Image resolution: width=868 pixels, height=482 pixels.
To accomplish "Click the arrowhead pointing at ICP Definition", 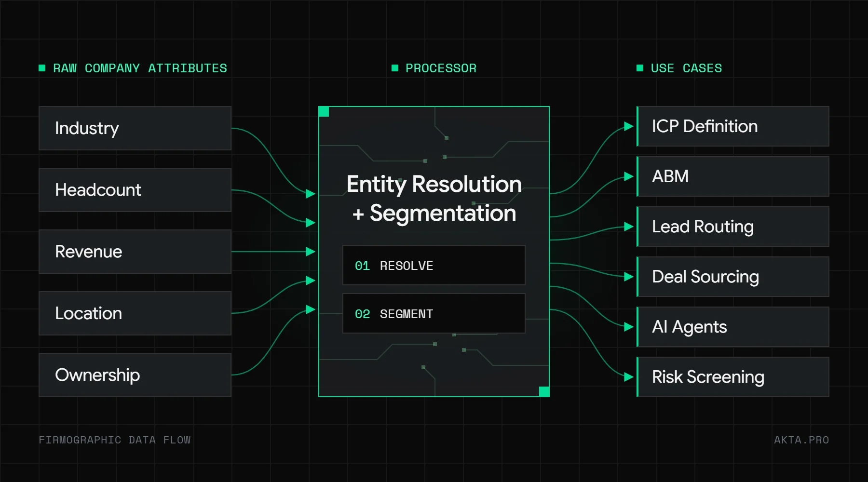I will [x=628, y=126].
